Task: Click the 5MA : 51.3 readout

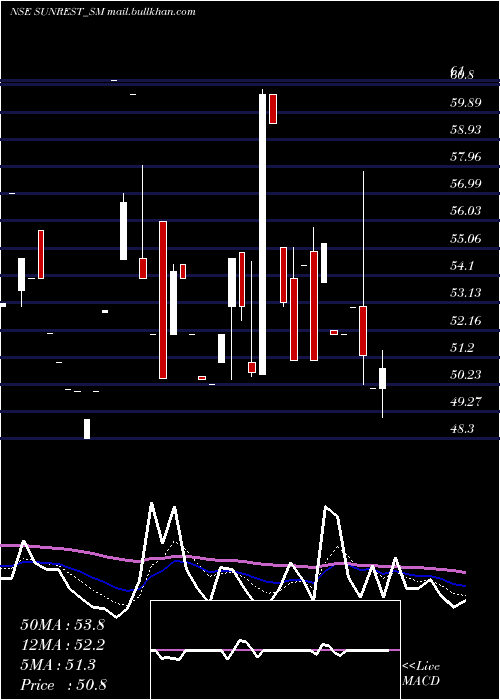Action: pyautogui.click(x=58, y=665)
